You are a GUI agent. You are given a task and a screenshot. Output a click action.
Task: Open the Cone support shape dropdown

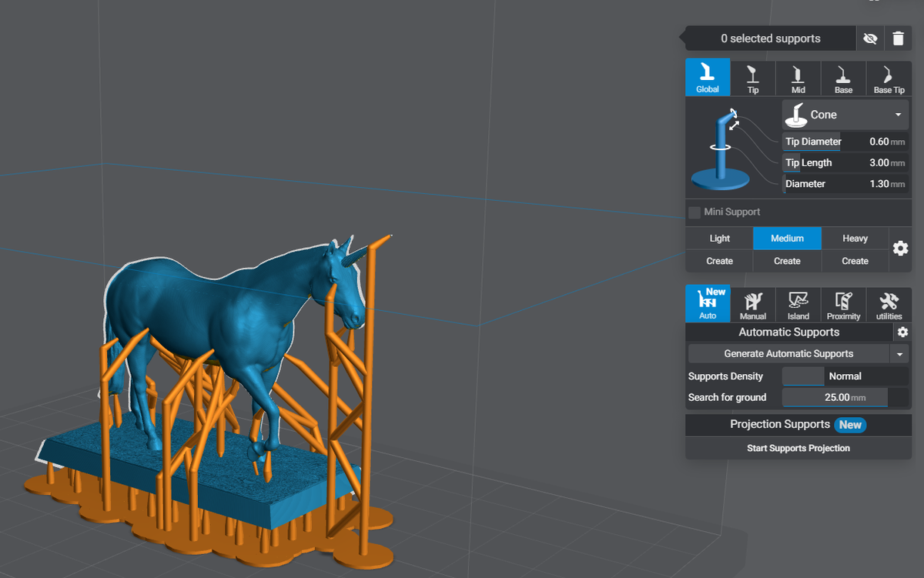845,114
